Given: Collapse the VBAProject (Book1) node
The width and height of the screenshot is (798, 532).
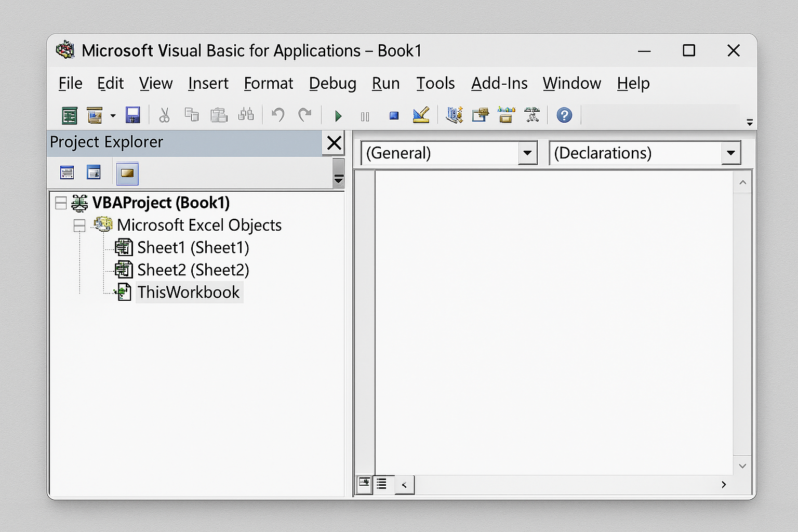Looking at the screenshot, I should 61,203.
